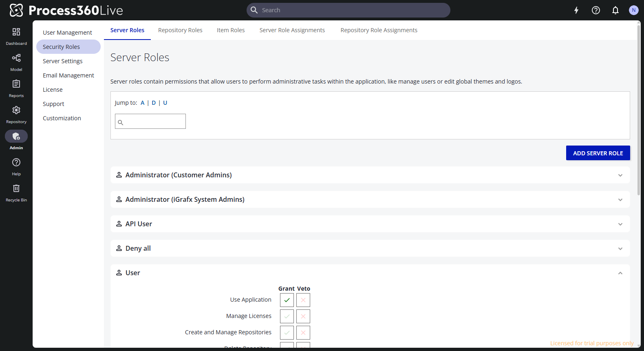
Task: Switch to the Item Roles tab
Action: pos(231,30)
